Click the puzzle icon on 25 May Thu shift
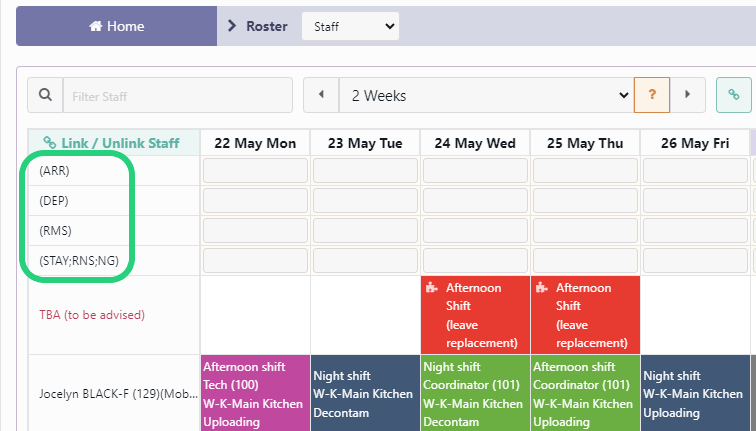Image resolution: width=756 pixels, height=431 pixels. (x=541, y=288)
